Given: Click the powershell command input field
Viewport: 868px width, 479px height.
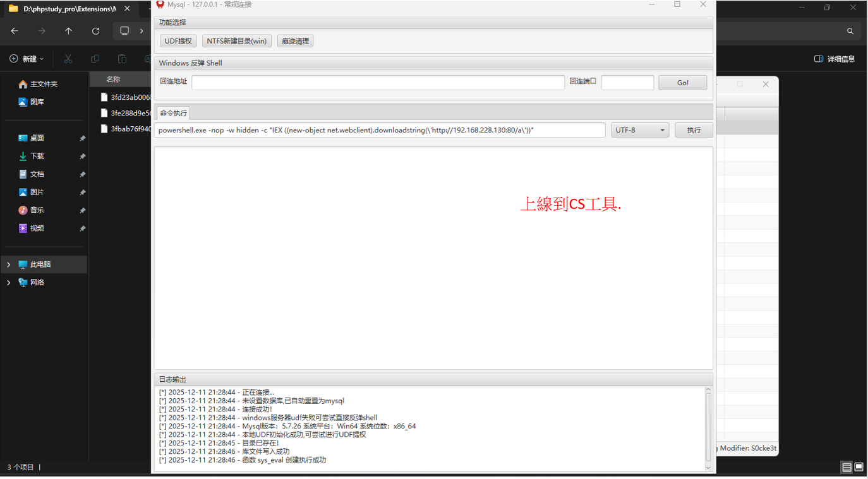Looking at the screenshot, I should coord(380,130).
